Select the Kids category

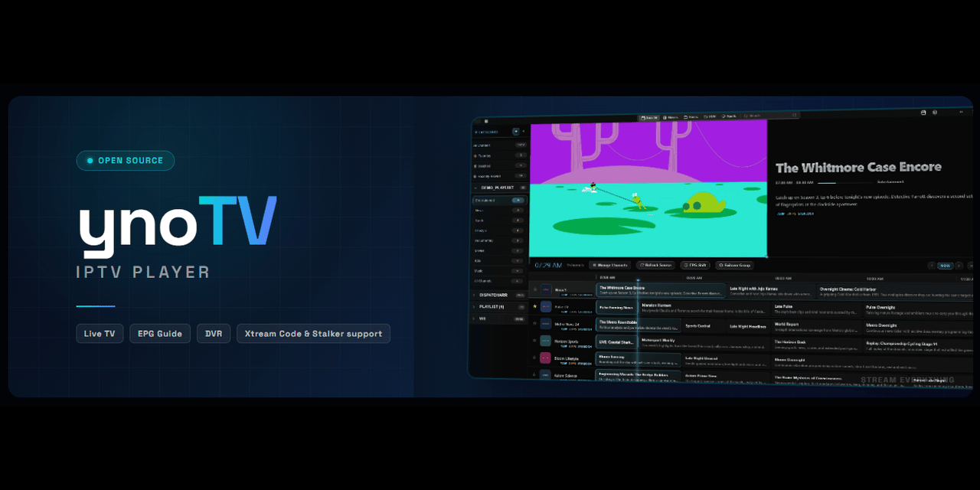pos(499,260)
